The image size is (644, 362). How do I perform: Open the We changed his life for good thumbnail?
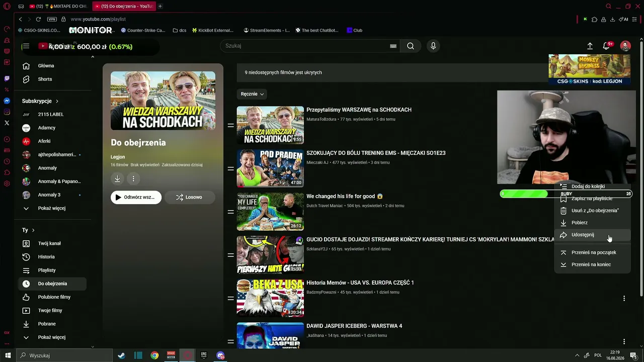[x=270, y=212]
